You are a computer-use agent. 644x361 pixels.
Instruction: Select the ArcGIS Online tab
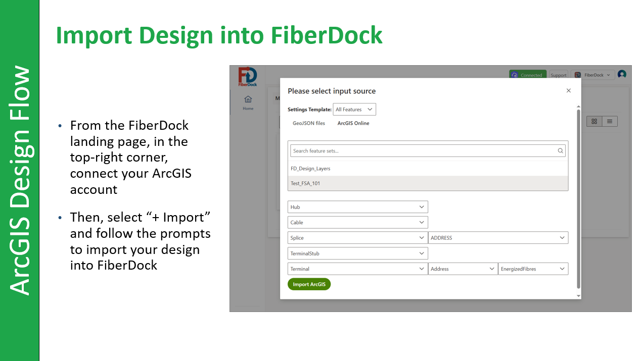coord(353,123)
